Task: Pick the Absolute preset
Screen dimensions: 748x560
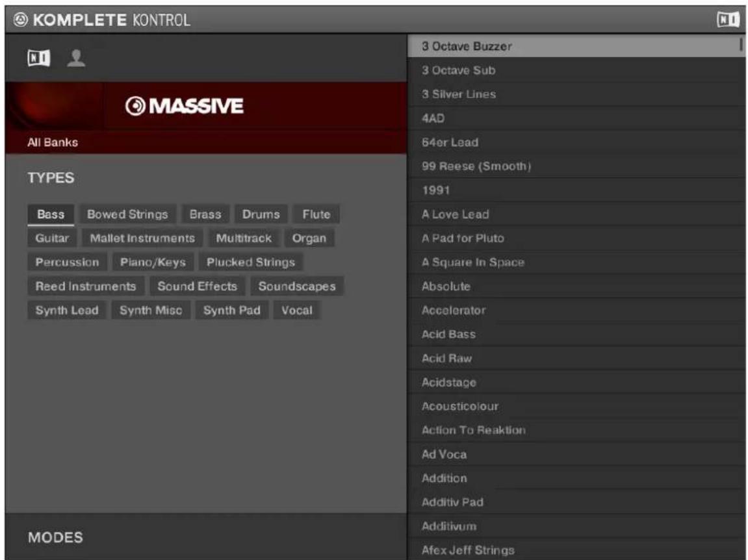Action: (576, 286)
